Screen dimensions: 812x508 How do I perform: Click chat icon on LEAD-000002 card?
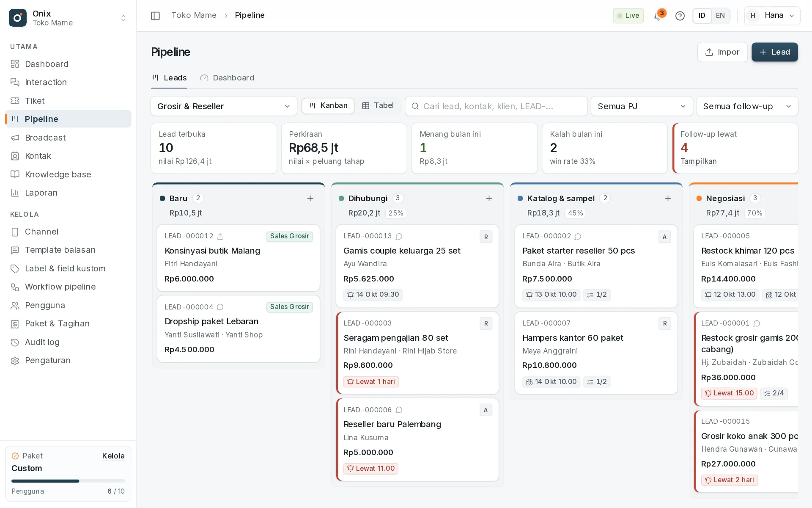(x=578, y=236)
